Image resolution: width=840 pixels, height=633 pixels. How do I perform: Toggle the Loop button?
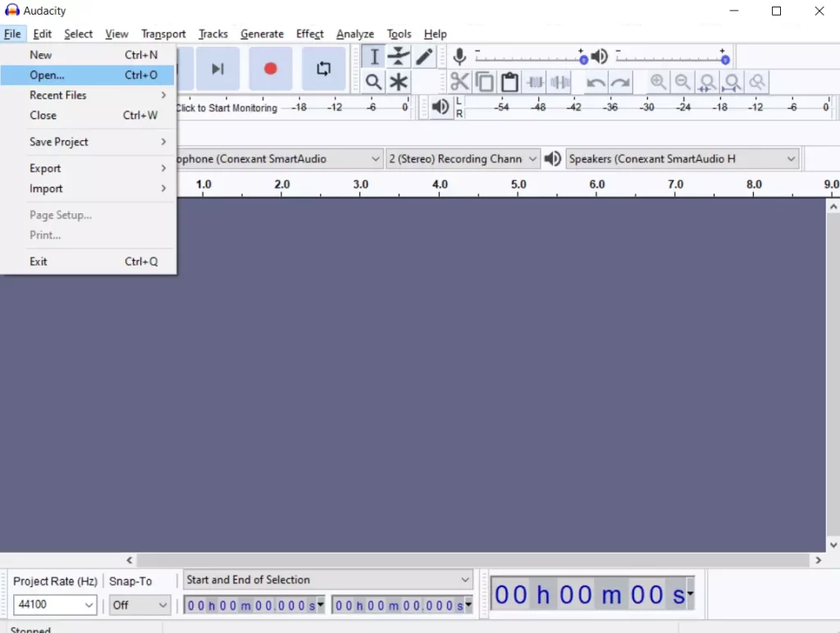pos(323,69)
